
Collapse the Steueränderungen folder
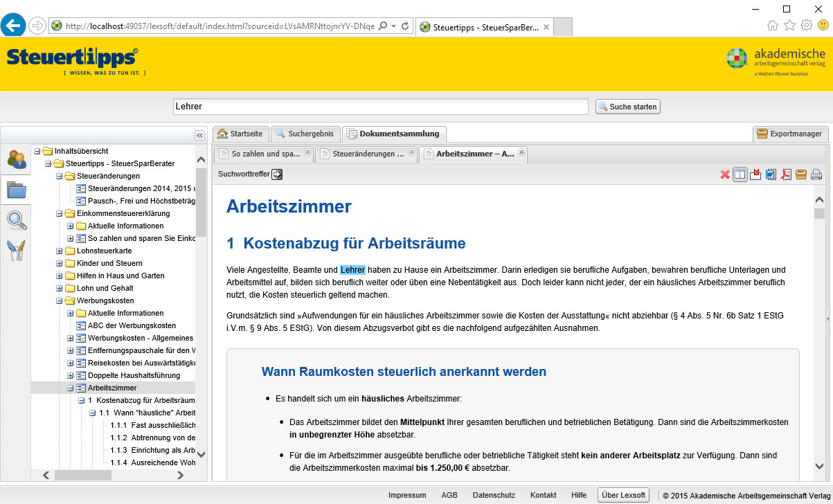click(60, 176)
